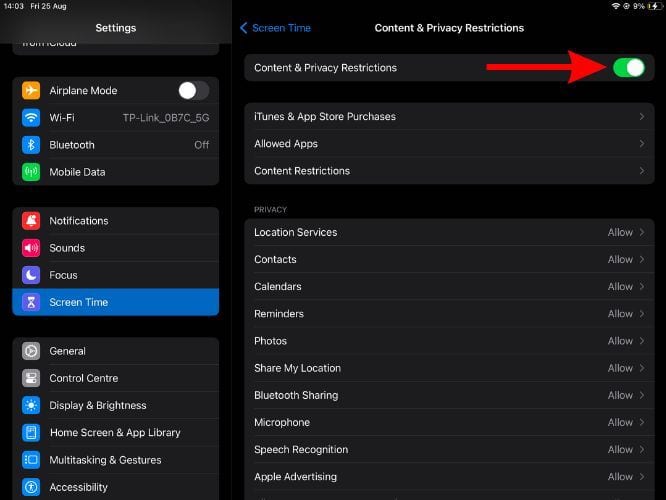Expand the Content Restrictions chevron
The height and width of the screenshot is (500, 666).
(641, 171)
